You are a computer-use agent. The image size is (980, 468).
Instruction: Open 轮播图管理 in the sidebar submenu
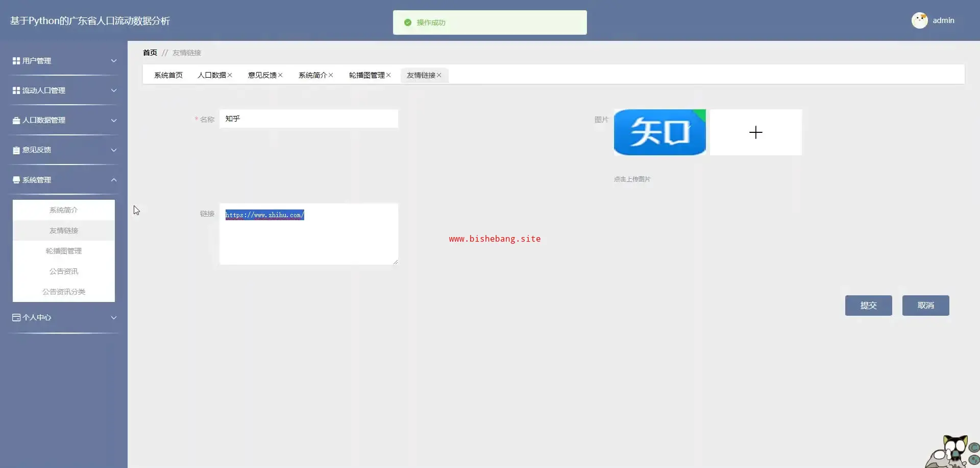click(64, 251)
